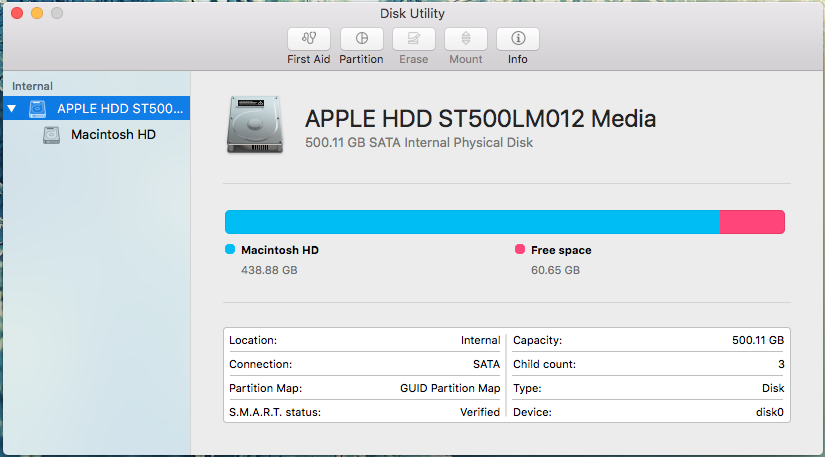Click the Child count value 3
Viewport: 825px width, 457px height.
781,364
